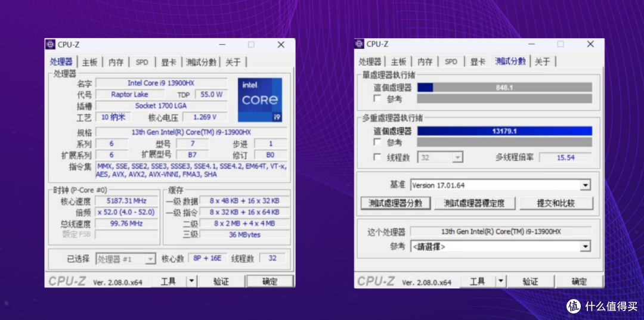This screenshot has height=320, width=644.
Task: Click 验证 button in the left window
Action: coord(221,281)
